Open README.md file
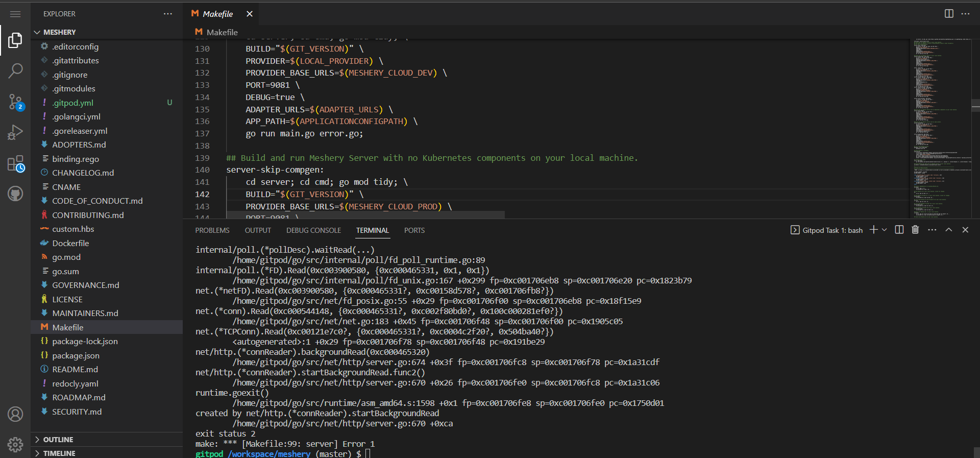The height and width of the screenshot is (458, 980). (x=107, y=369)
